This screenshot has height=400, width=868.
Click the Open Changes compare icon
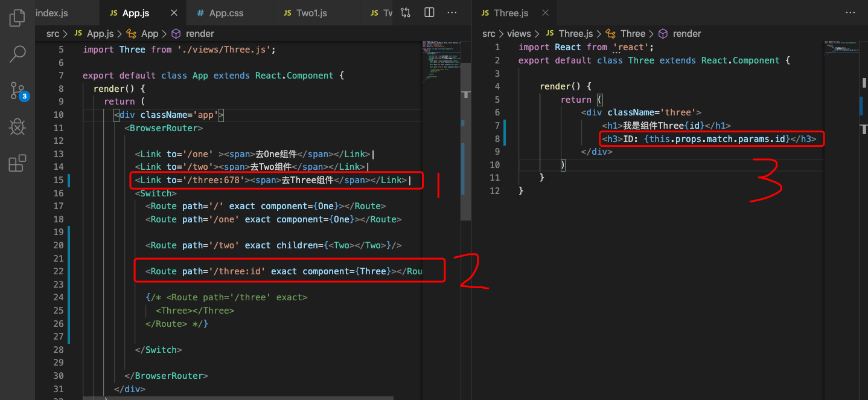(x=406, y=13)
